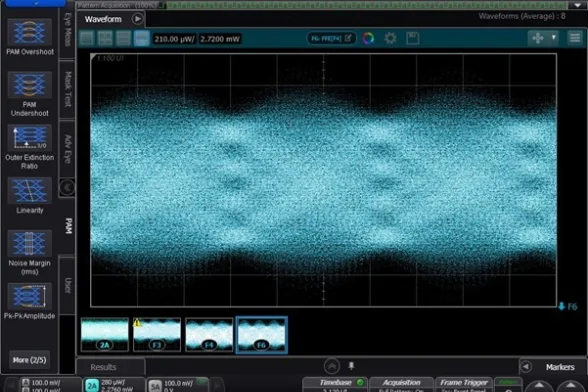The height and width of the screenshot is (392, 588).
Task: Select the F4 waveform thumbnail
Action: pyautogui.click(x=209, y=335)
